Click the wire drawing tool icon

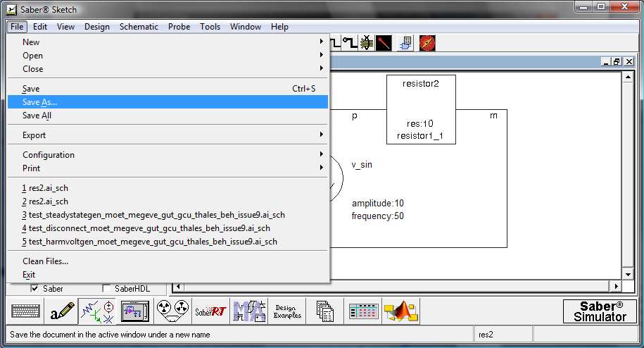tap(336, 43)
